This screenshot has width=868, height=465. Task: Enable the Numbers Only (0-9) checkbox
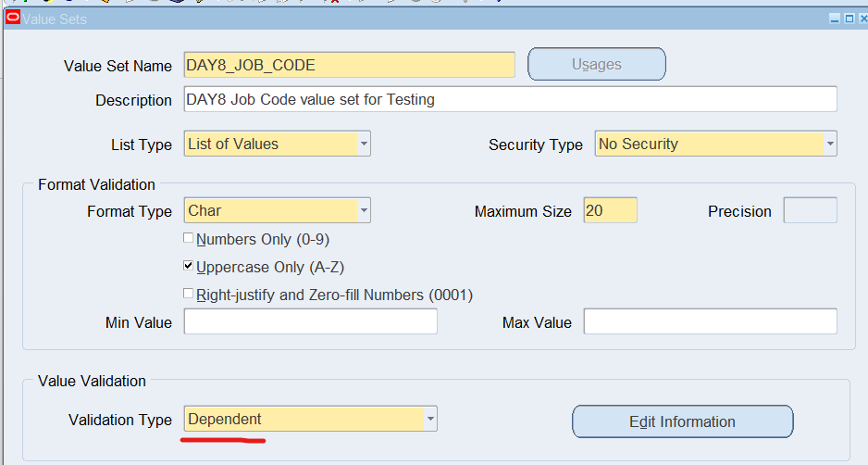coord(188,238)
